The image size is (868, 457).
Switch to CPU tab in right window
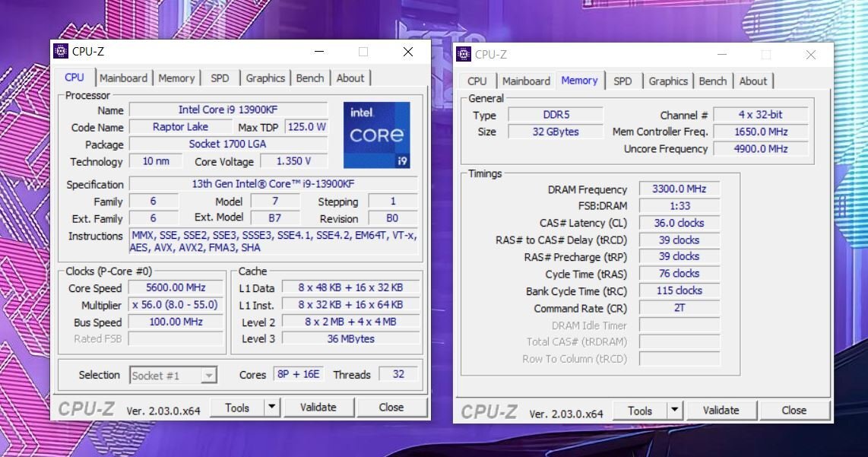[x=477, y=81]
